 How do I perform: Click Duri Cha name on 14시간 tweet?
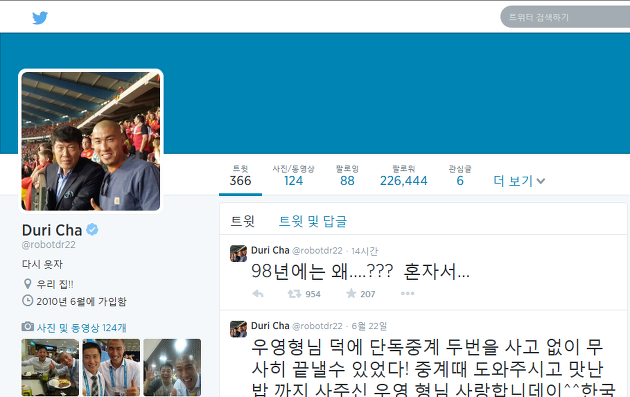tap(270, 250)
